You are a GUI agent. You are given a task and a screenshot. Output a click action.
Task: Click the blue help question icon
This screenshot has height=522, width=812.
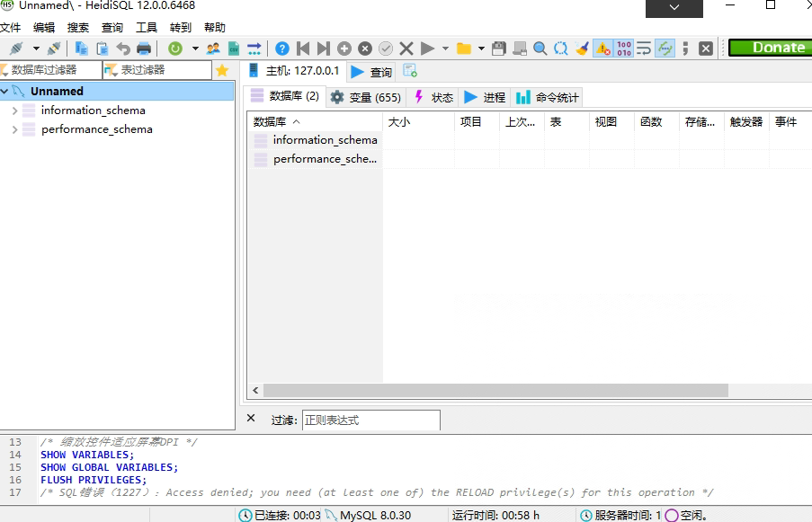point(282,49)
